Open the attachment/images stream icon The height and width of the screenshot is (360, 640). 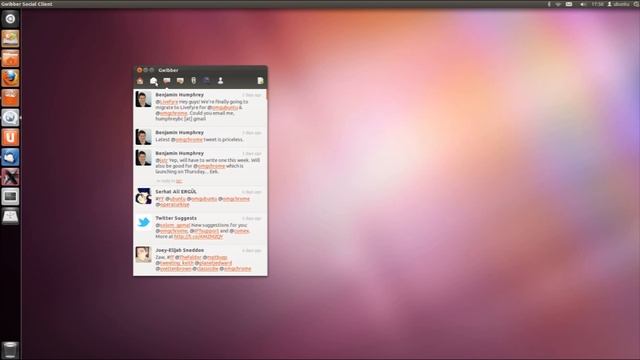pyautogui.click(x=193, y=81)
